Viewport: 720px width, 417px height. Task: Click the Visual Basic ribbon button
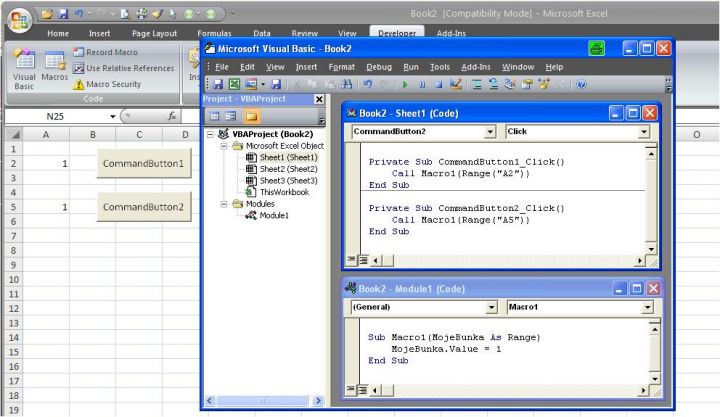[x=24, y=69]
